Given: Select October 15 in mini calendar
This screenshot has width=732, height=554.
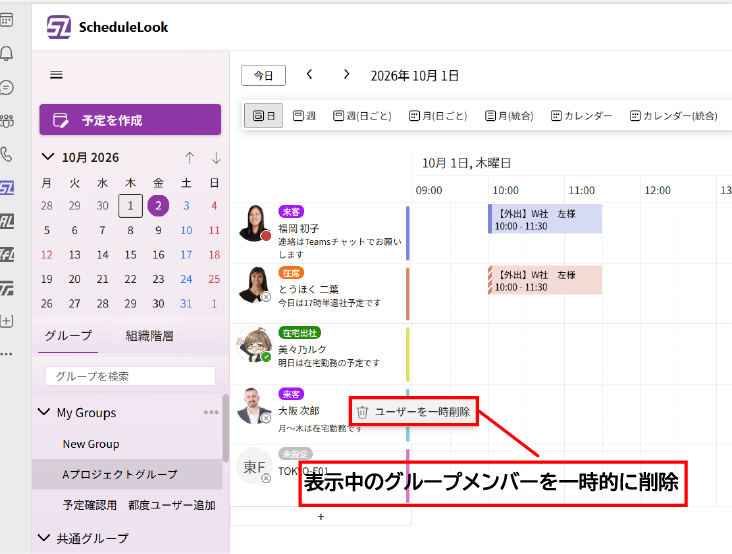Looking at the screenshot, I should pyautogui.click(x=130, y=255).
